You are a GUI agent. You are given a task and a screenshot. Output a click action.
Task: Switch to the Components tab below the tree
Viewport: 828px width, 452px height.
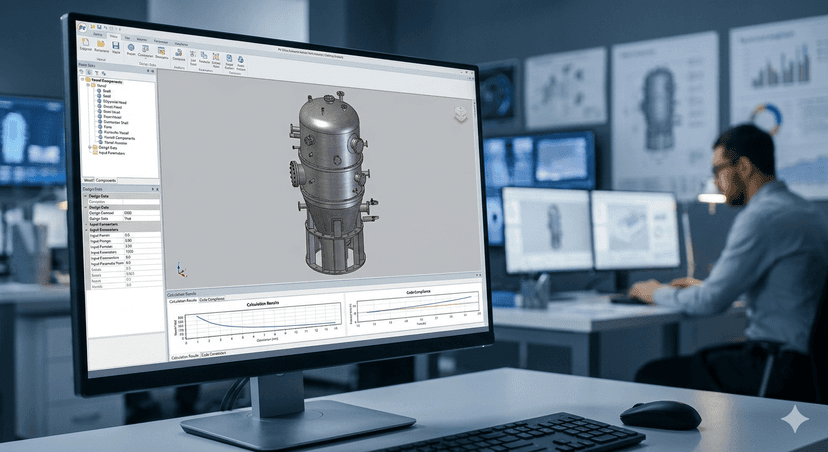pos(106,181)
